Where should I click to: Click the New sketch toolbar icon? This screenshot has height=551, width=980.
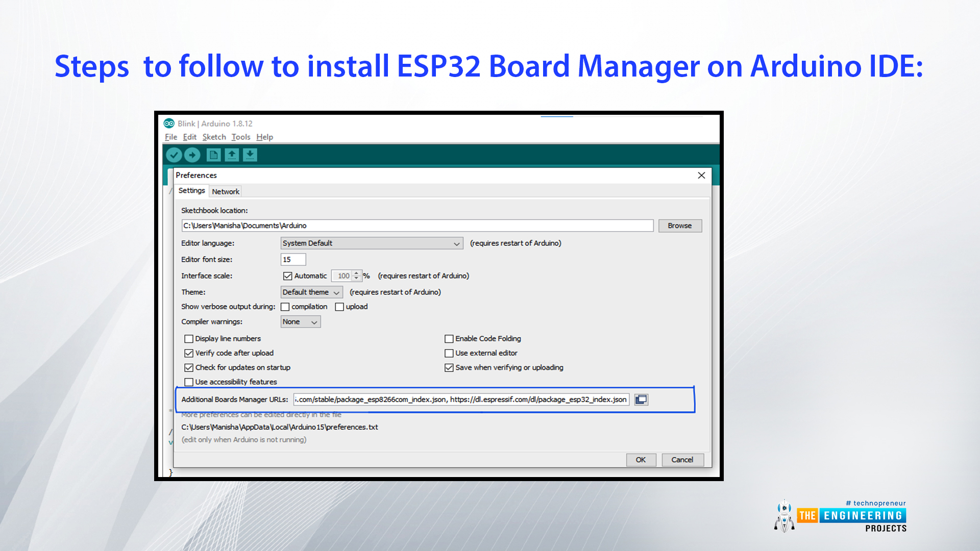[214, 155]
